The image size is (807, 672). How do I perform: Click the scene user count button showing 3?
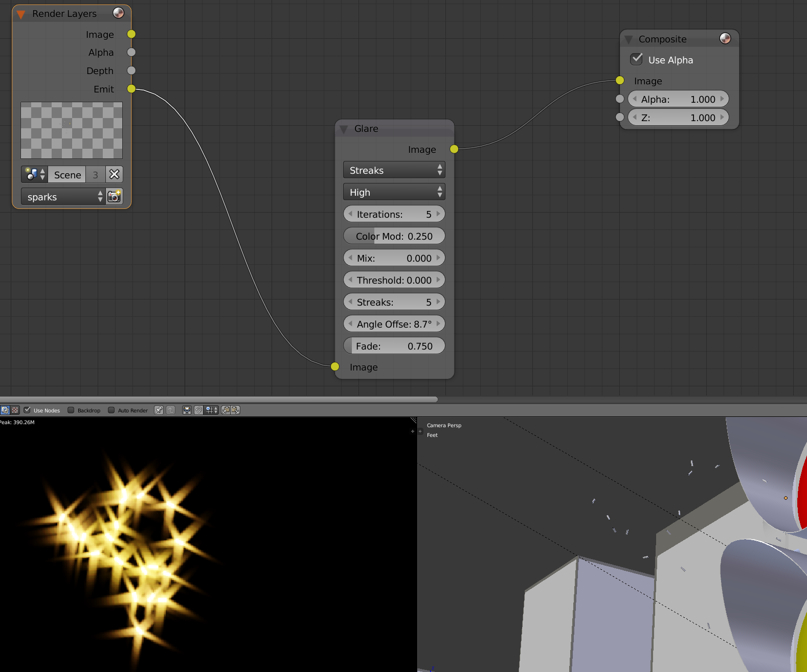[x=96, y=175]
